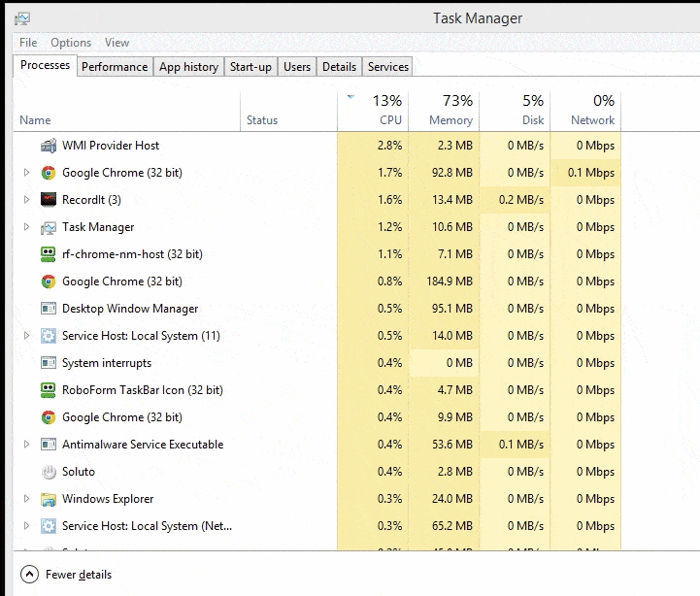The image size is (700, 596).
Task: Sort by the CPU column header
Action: 373,112
